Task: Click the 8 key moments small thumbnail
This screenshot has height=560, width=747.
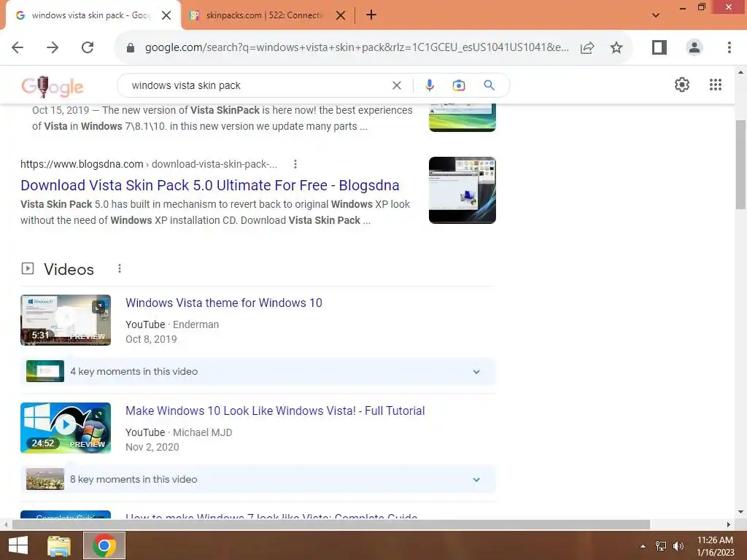Action: (x=45, y=479)
